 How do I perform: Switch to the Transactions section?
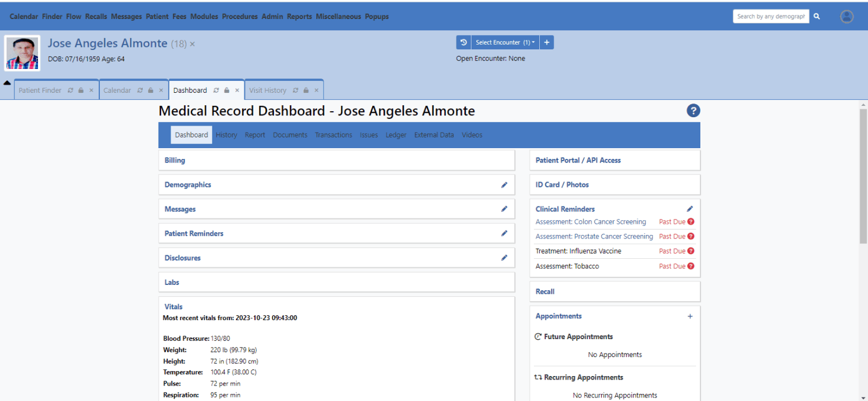(x=334, y=134)
